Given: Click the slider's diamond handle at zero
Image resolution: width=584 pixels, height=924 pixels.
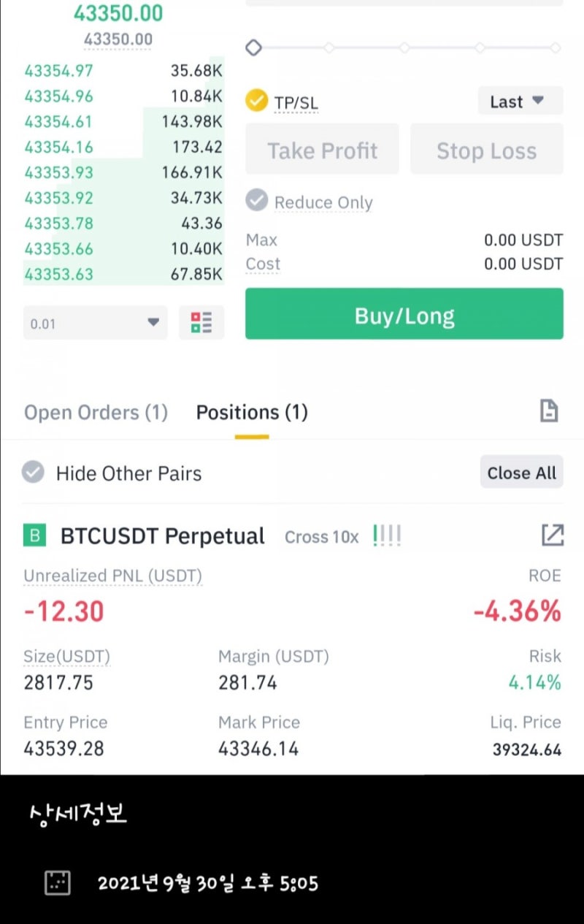Looking at the screenshot, I should pyautogui.click(x=253, y=48).
